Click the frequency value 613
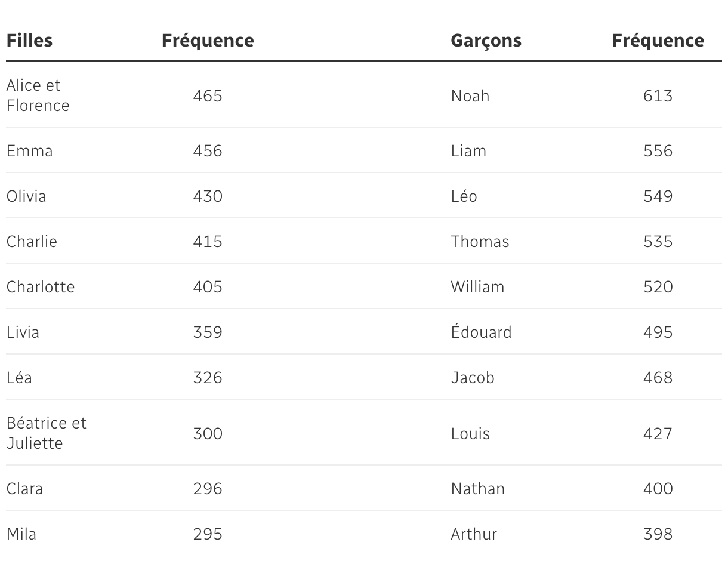 658,96
